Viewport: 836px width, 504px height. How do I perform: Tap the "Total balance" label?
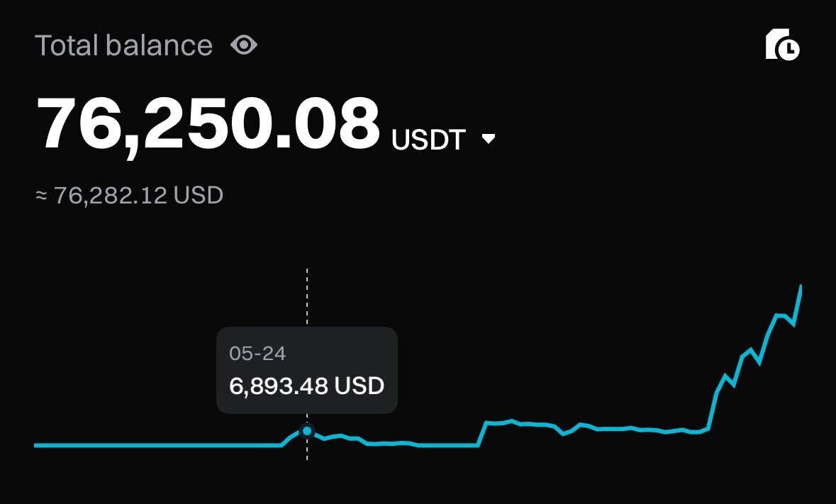(124, 46)
